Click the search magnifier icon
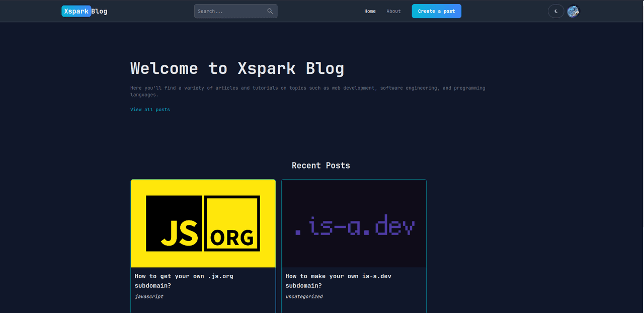Screen dimensions: 644x313 270,11
